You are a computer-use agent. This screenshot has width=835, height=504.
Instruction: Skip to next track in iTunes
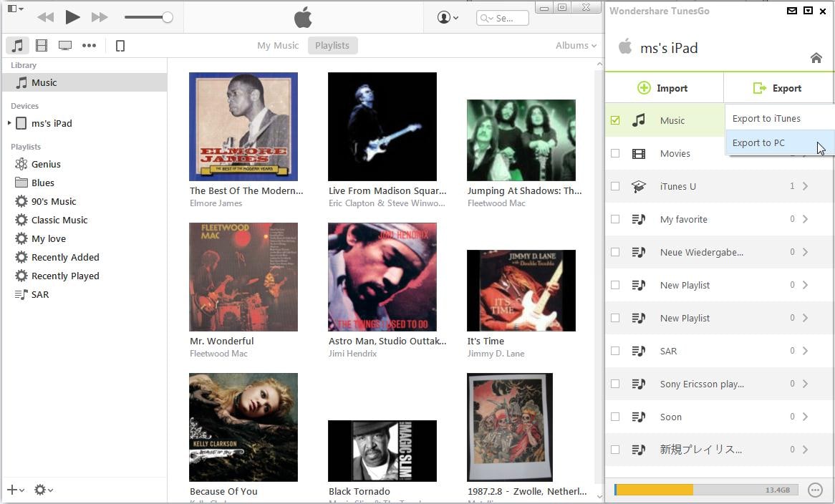pyautogui.click(x=100, y=17)
